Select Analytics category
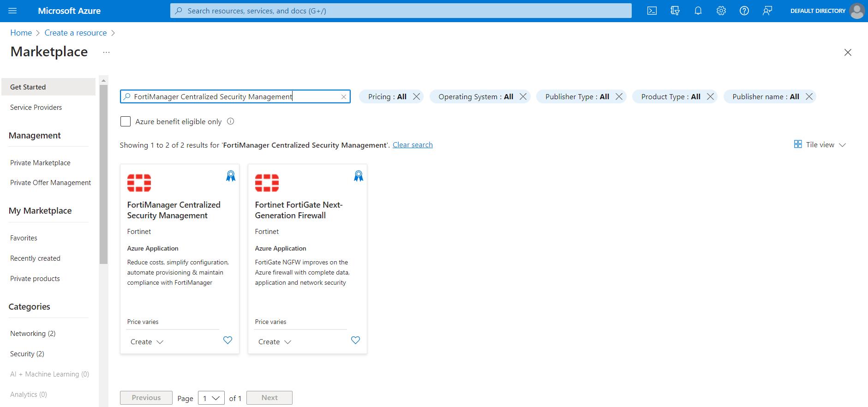Viewport: 868px width, 407px height. tap(29, 395)
